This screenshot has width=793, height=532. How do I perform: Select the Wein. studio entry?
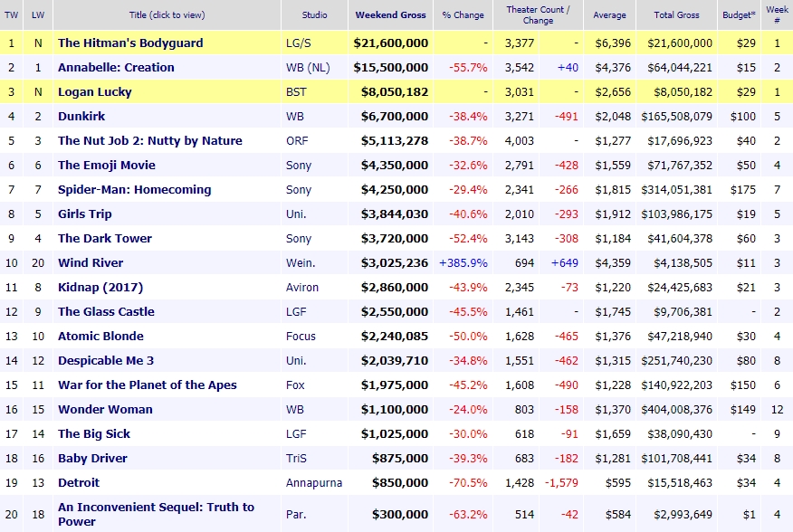point(301,263)
